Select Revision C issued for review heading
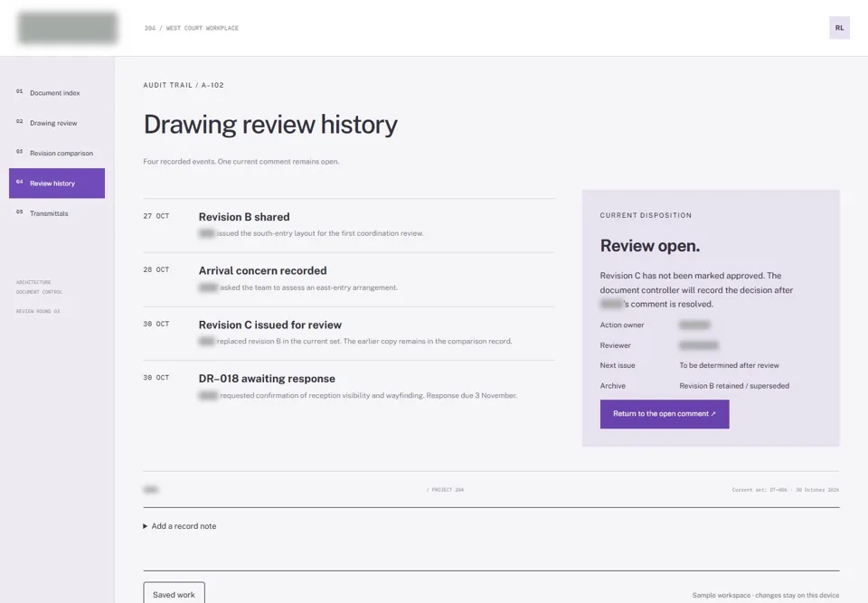This screenshot has width=868, height=603. [270, 325]
